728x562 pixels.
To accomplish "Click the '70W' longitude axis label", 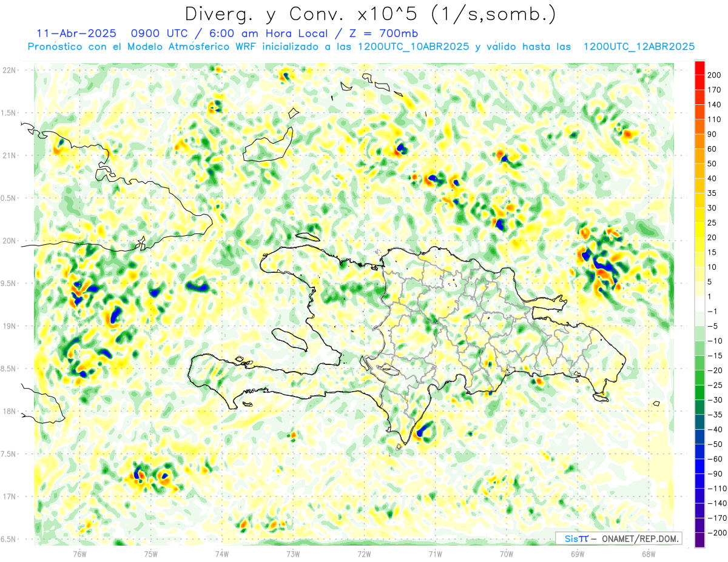I will (507, 554).
